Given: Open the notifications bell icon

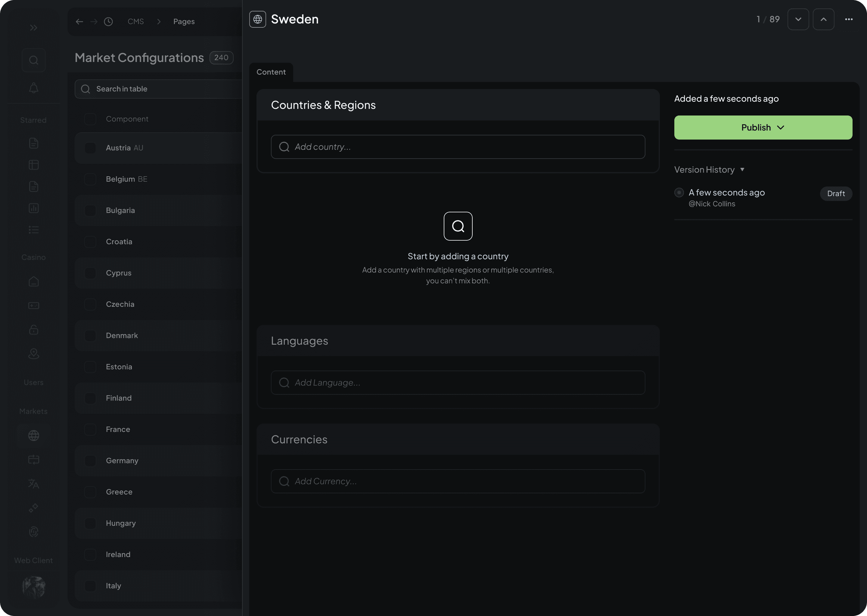Looking at the screenshot, I should 34,88.
